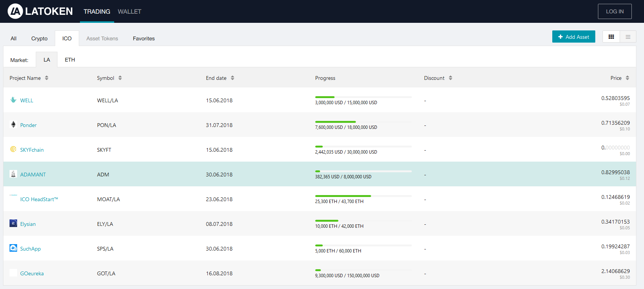Open the Ponder project link
Screen dimensions: 644x289
click(x=29, y=125)
